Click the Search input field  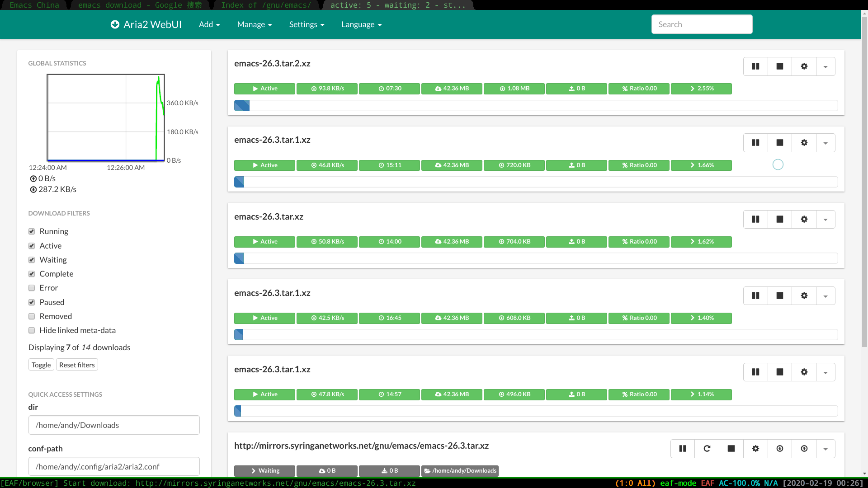click(702, 24)
